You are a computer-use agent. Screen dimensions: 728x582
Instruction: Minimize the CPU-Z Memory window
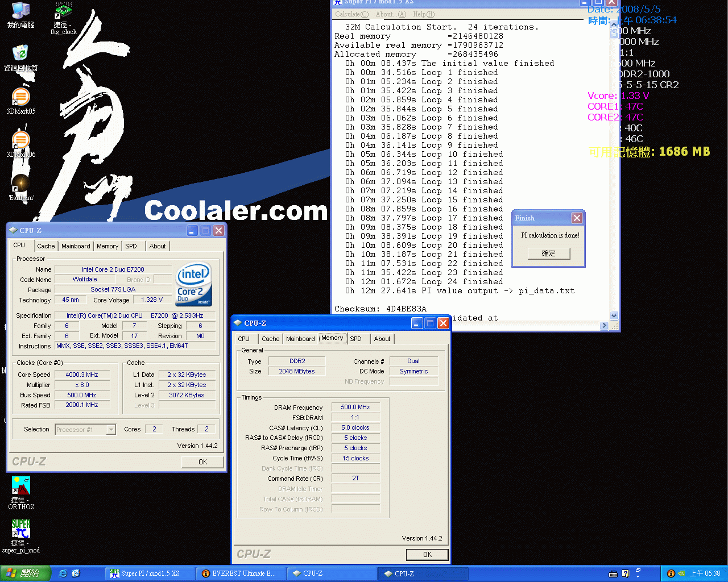pyautogui.click(x=417, y=323)
